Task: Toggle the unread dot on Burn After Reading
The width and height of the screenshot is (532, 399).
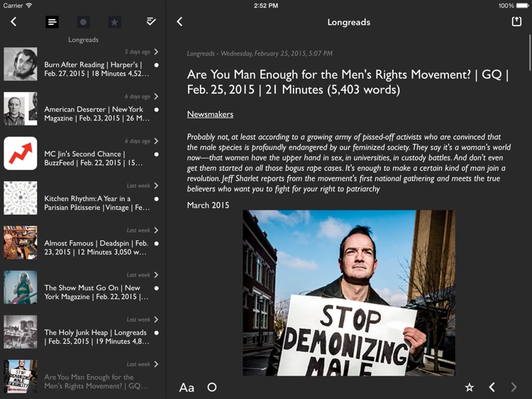Action: pos(156,64)
